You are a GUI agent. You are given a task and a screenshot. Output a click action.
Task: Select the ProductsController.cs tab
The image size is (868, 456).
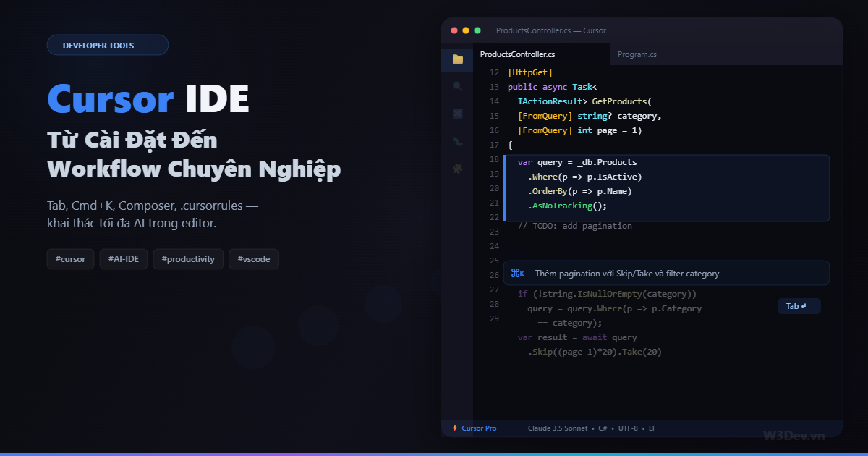coord(518,54)
